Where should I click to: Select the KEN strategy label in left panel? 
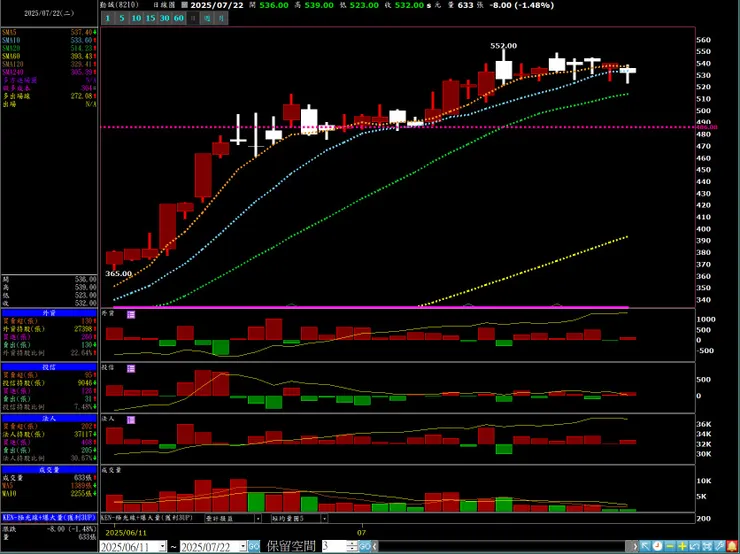click(x=49, y=517)
